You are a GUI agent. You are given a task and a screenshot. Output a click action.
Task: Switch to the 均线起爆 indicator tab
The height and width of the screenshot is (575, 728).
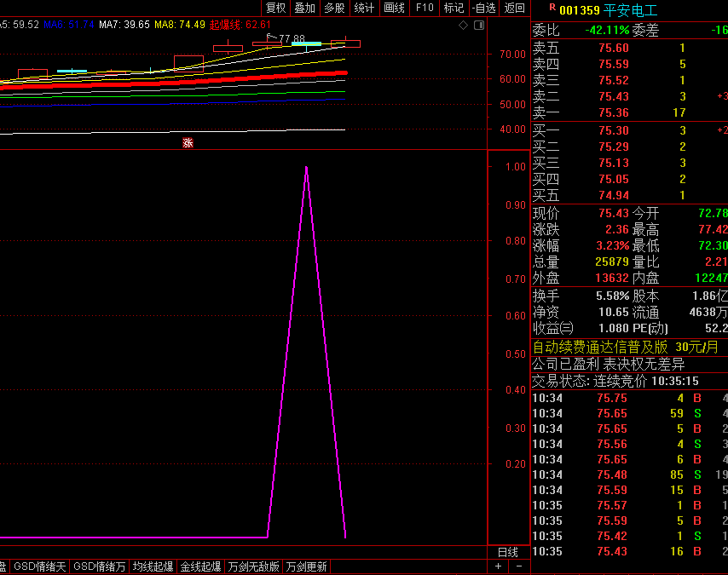153,566
